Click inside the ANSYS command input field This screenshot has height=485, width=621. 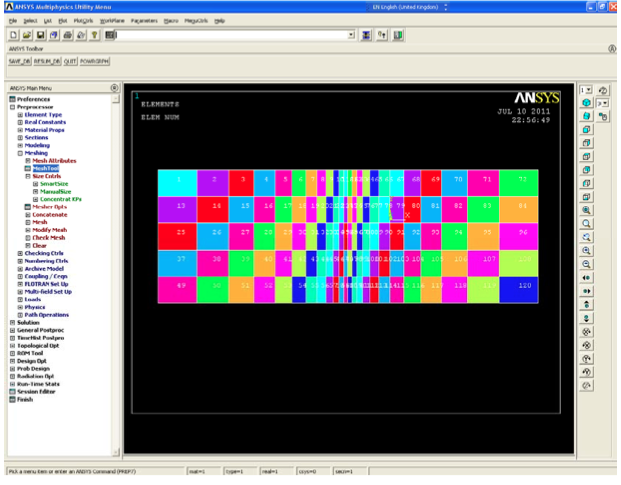coord(231,35)
